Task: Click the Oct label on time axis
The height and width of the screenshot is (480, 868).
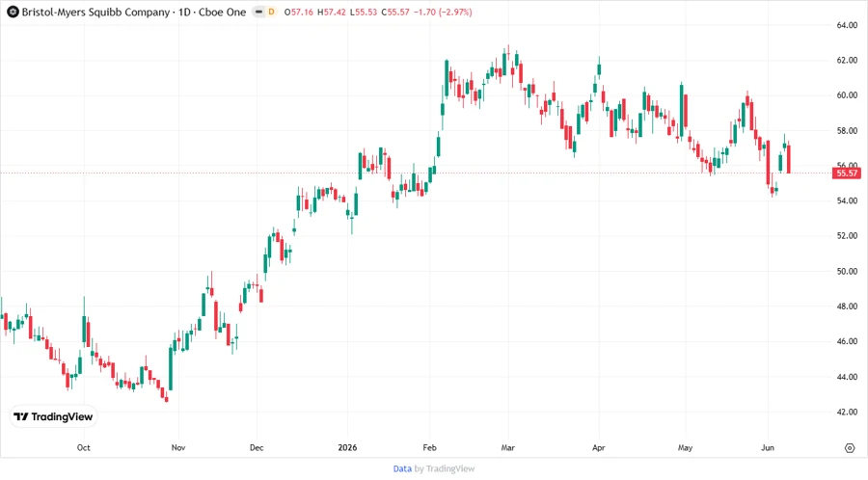Action: click(x=84, y=447)
